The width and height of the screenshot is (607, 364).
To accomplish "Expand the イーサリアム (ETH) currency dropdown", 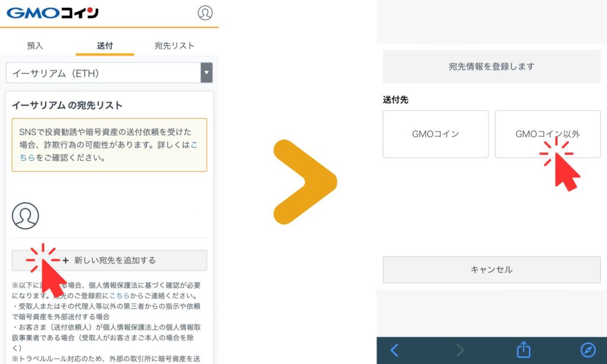I will point(109,73).
